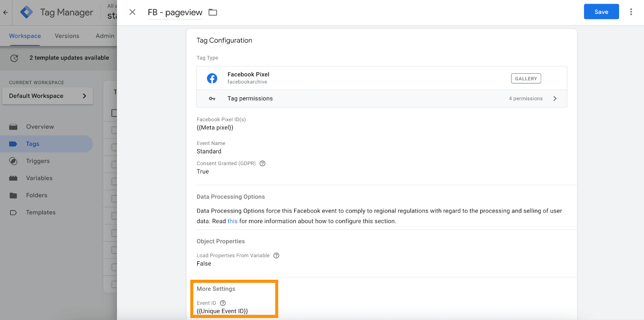Image resolution: width=644 pixels, height=320 pixels.
Task: Switch to the Workspace tab
Action: point(25,36)
